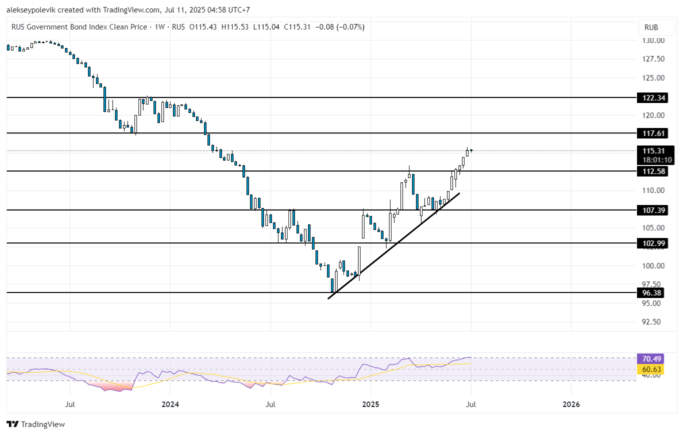
Task: Click the L115.04 low value in header
Action: pos(267,27)
